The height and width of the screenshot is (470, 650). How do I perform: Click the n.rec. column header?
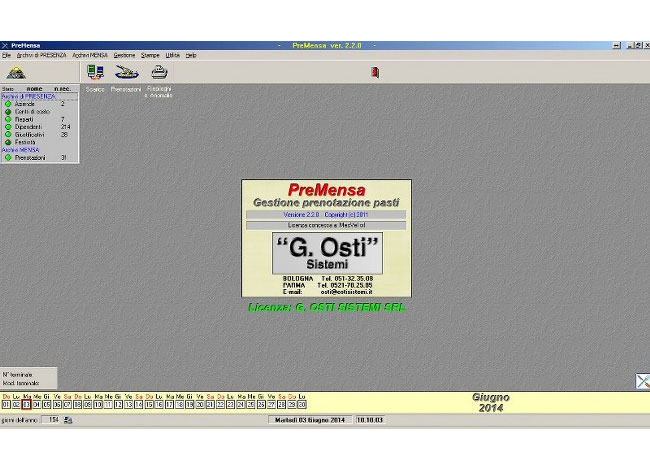pos(63,89)
